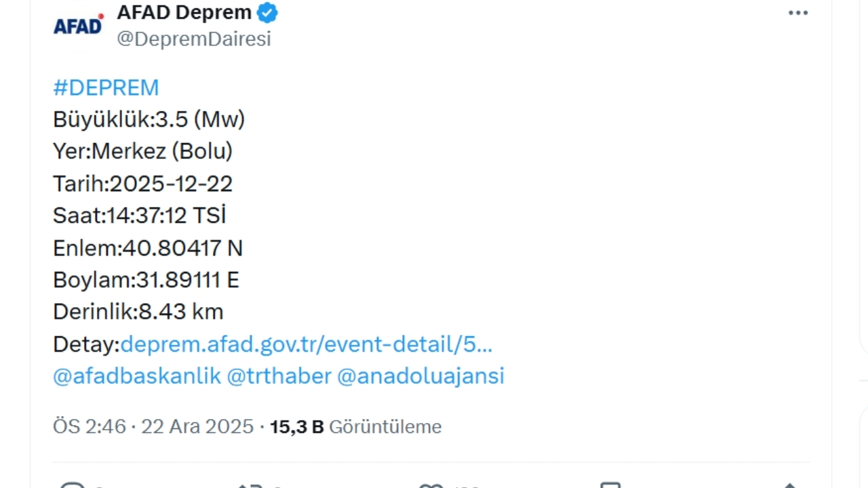Screen dimensions: 868x488
Task: Click the AFAD Deprem display name
Action: (183, 12)
